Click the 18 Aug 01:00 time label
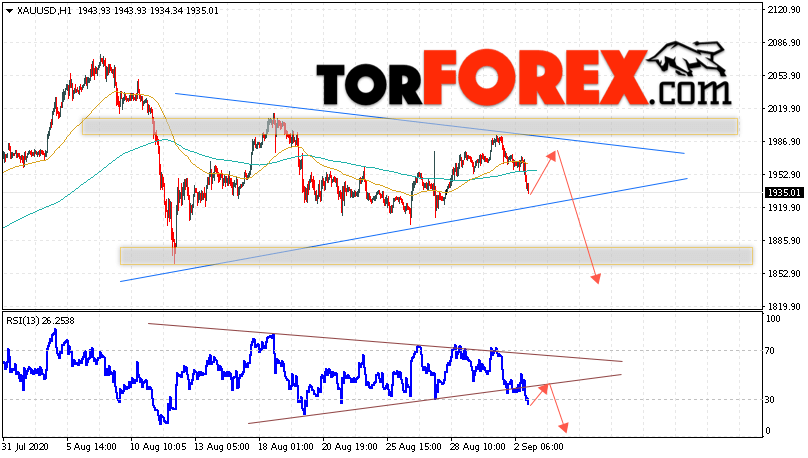The height and width of the screenshot is (458, 808). coord(285,447)
